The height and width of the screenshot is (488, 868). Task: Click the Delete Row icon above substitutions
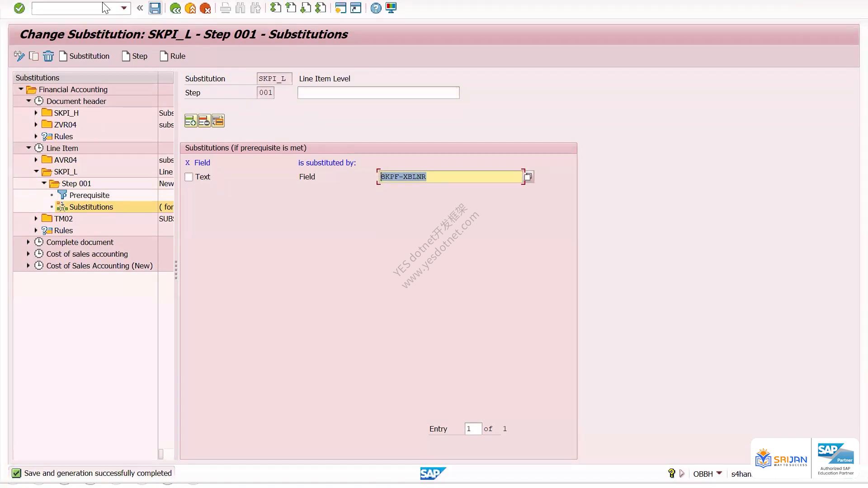point(204,121)
